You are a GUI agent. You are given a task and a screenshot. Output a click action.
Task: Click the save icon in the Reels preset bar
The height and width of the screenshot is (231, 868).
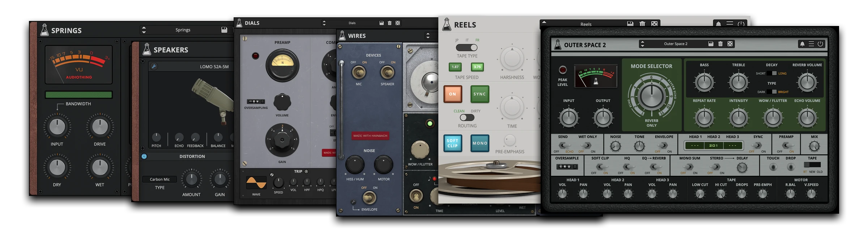[x=630, y=24]
